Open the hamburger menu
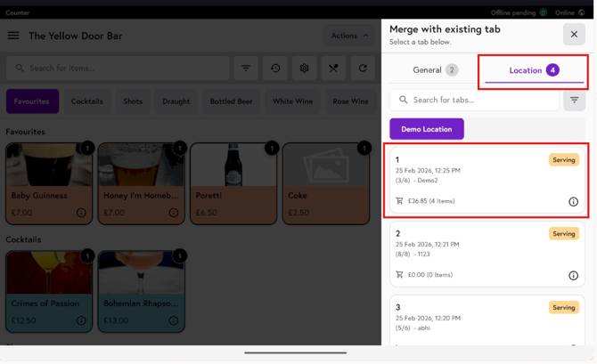The image size is (597, 364). pyautogui.click(x=13, y=36)
